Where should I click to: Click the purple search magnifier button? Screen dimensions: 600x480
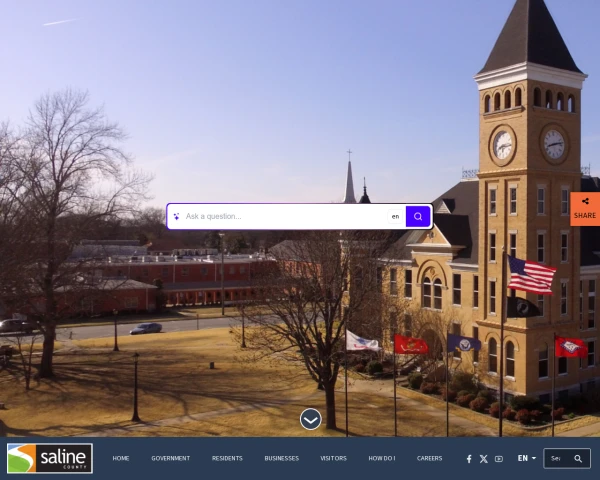point(418,216)
